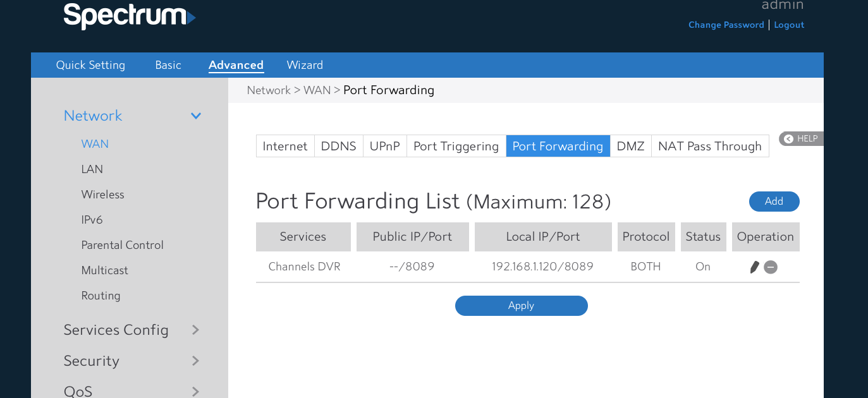Launch the Wizard from top navigation

(305, 65)
